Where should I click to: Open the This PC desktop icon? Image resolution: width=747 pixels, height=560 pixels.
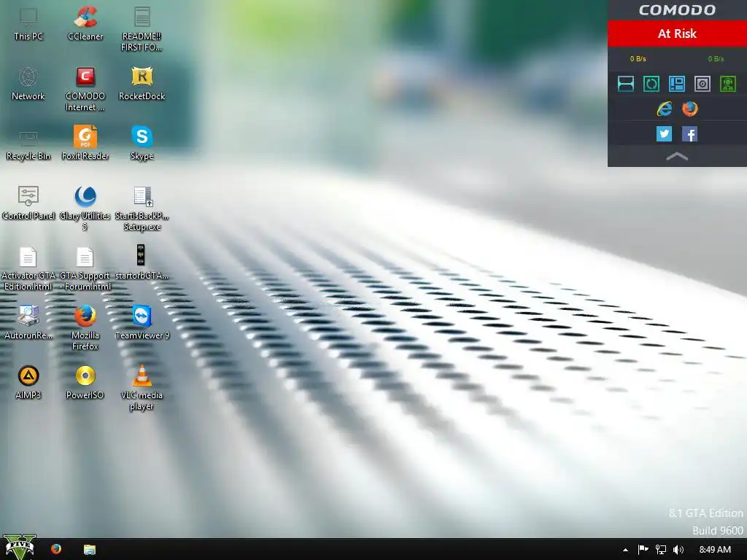point(28,25)
